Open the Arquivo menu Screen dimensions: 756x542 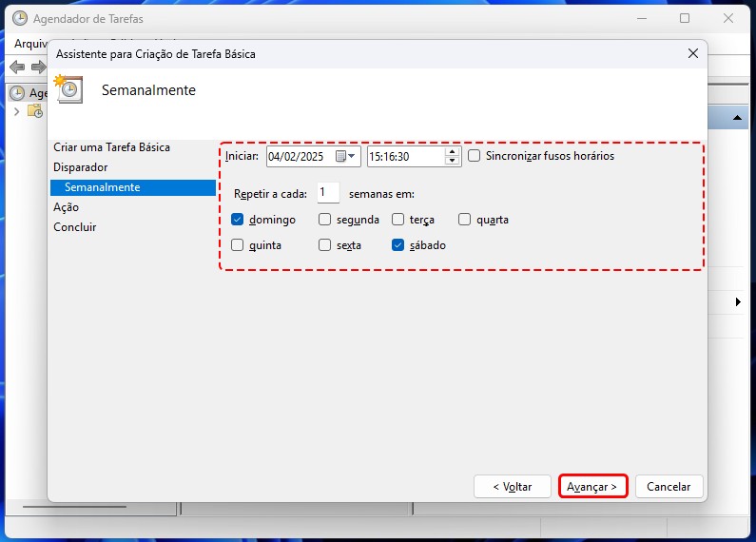30,44
